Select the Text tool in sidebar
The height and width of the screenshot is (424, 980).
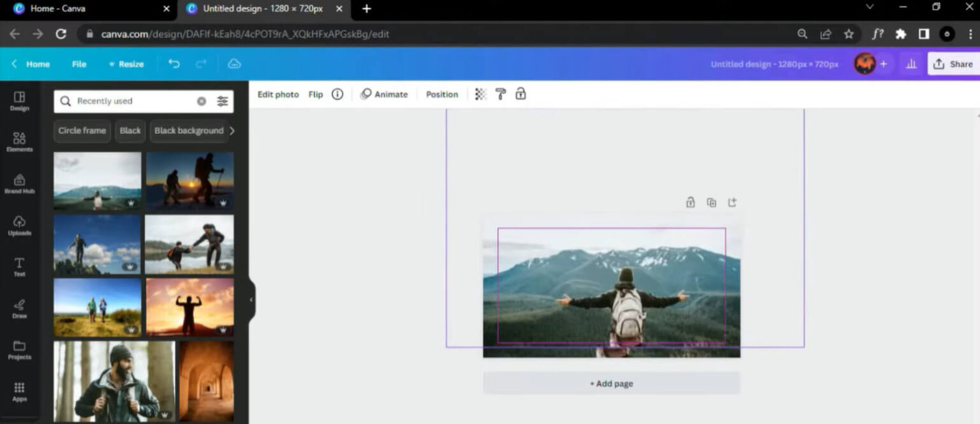19,267
